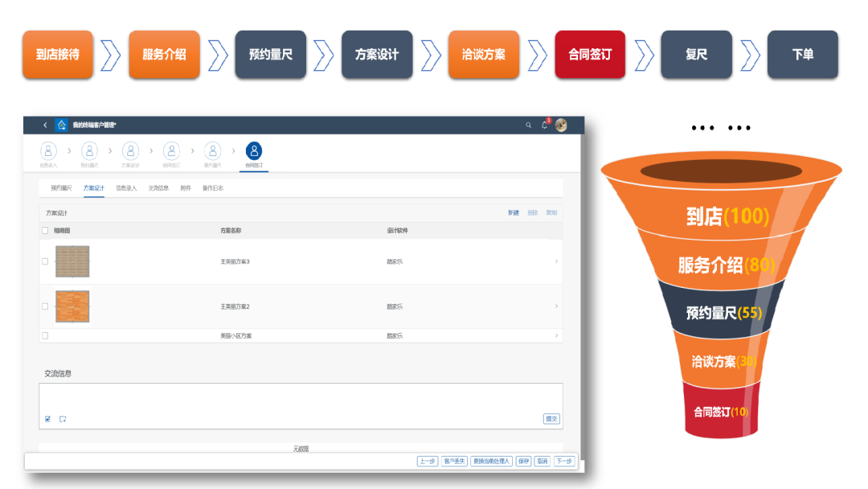Open the tan thumbnail of 王美丽方案3
The image size is (868, 489).
(x=72, y=261)
